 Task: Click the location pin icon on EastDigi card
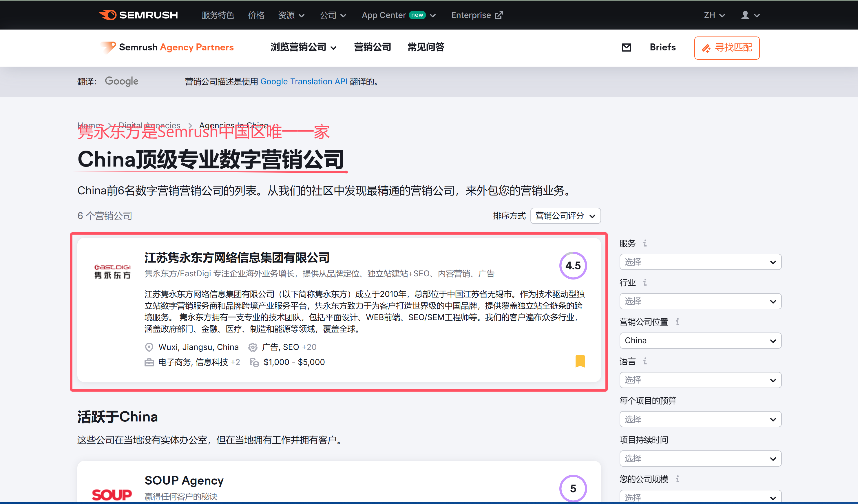tap(149, 347)
